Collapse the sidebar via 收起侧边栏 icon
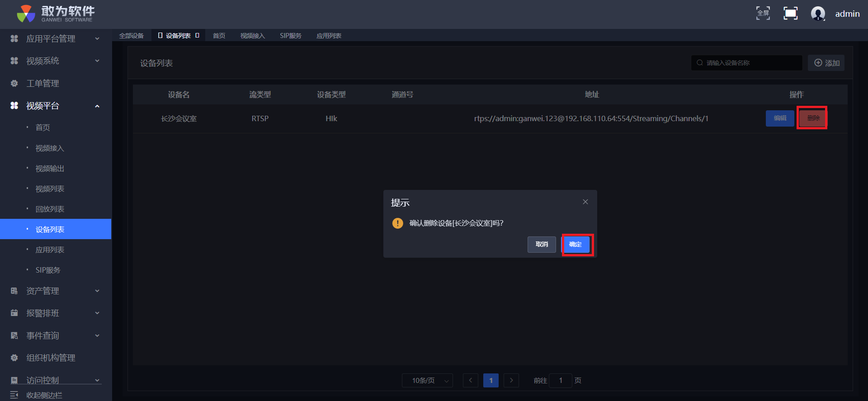This screenshot has height=401, width=868. coord(14,395)
